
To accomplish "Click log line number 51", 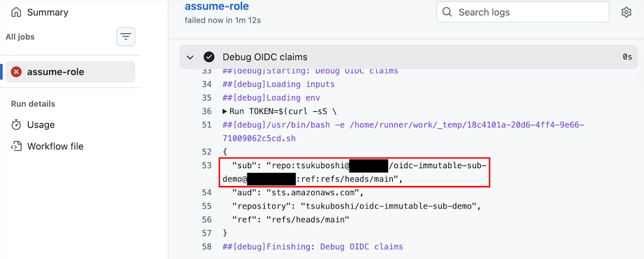I will 207,125.
